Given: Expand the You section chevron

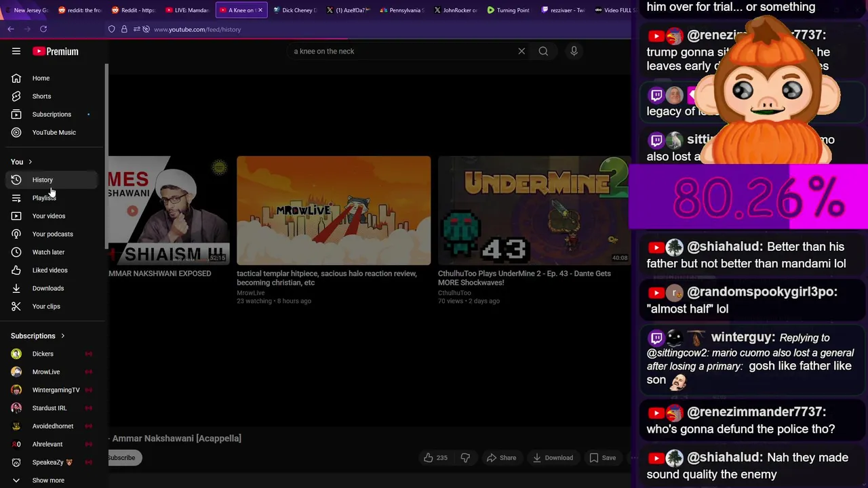Looking at the screenshot, I should pos(30,162).
